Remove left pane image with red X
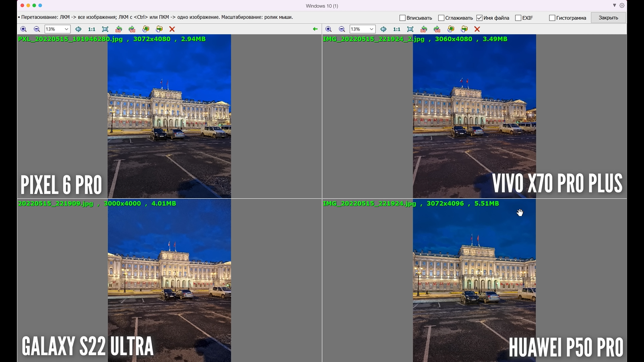644x362 pixels. [x=172, y=29]
